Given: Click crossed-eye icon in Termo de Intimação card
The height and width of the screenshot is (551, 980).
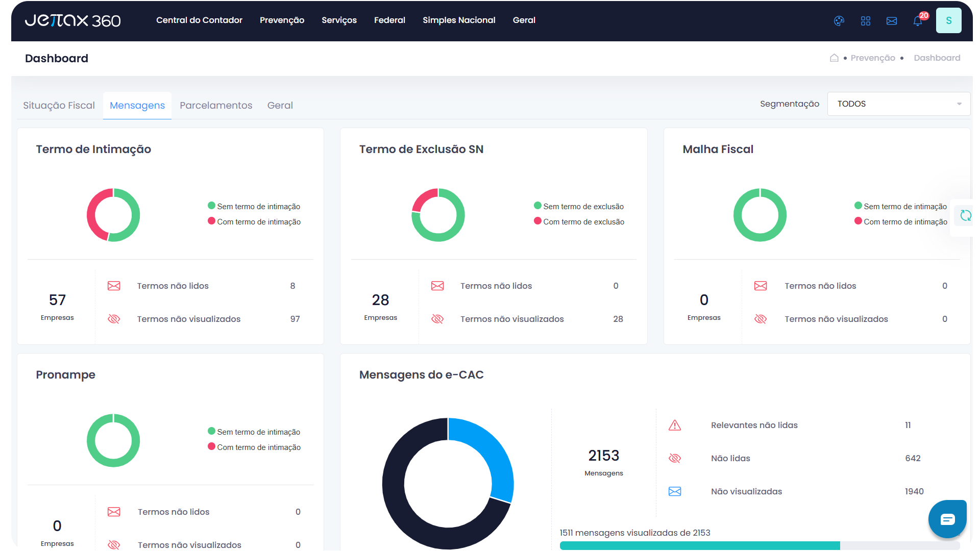Looking at the screenshot, I should [114, 319].
